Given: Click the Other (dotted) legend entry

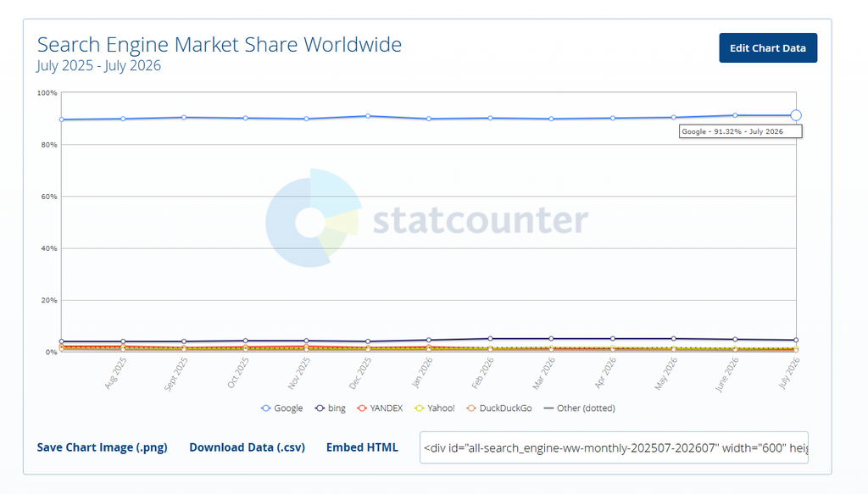Looking at the screenshot, I should point(579,408).
